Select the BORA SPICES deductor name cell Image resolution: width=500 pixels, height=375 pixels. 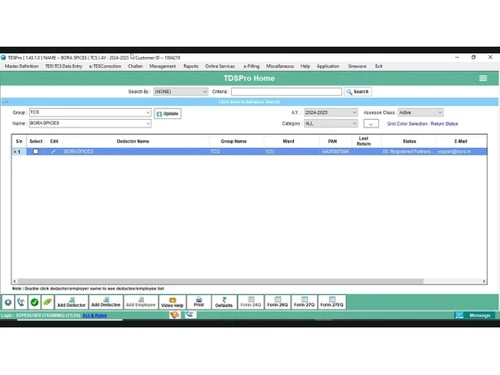click(x=136, y=152)
